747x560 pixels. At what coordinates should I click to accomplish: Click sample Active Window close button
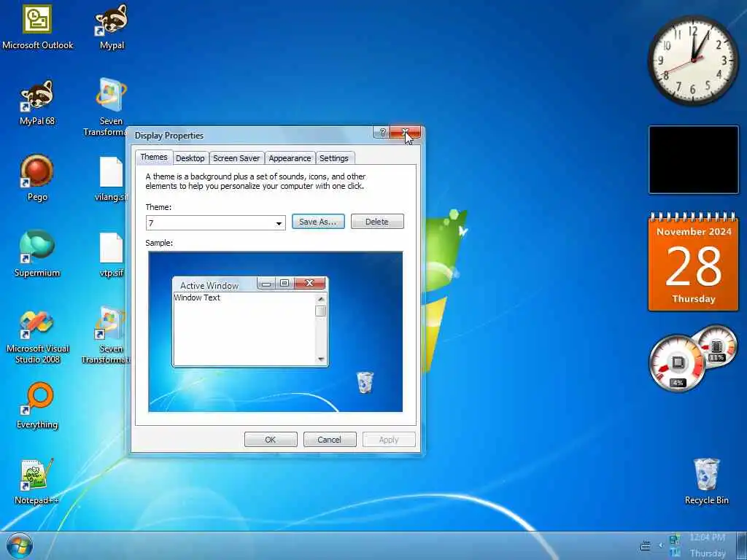pos(309,283)
